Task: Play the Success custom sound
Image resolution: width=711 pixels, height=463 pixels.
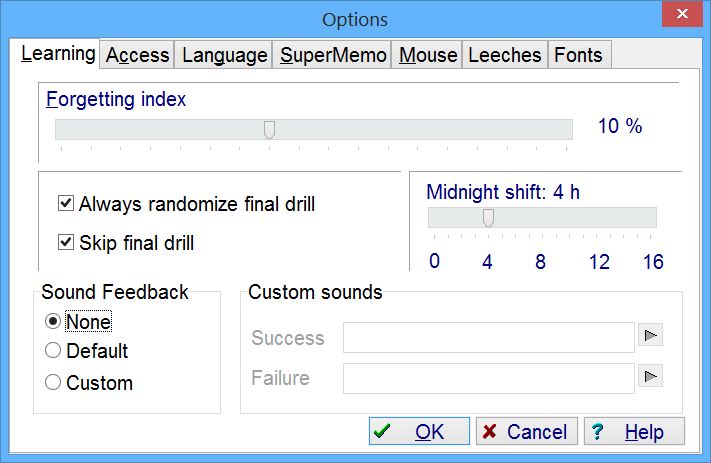Action: [651, 337]
